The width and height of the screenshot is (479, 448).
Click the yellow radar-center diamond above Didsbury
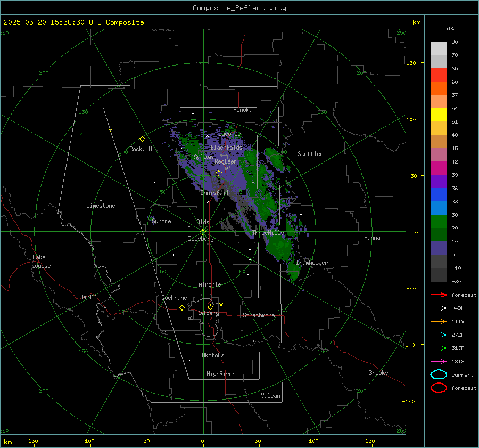tap(203, 232)
